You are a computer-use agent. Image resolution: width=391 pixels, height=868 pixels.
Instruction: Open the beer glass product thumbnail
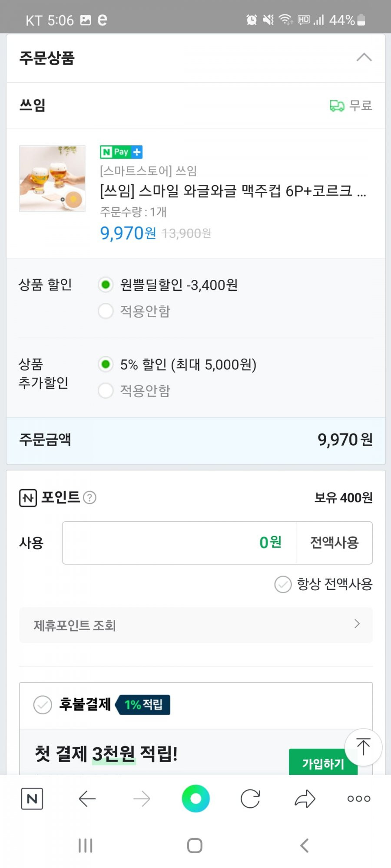pyautogui.click(x=52, y=178)
